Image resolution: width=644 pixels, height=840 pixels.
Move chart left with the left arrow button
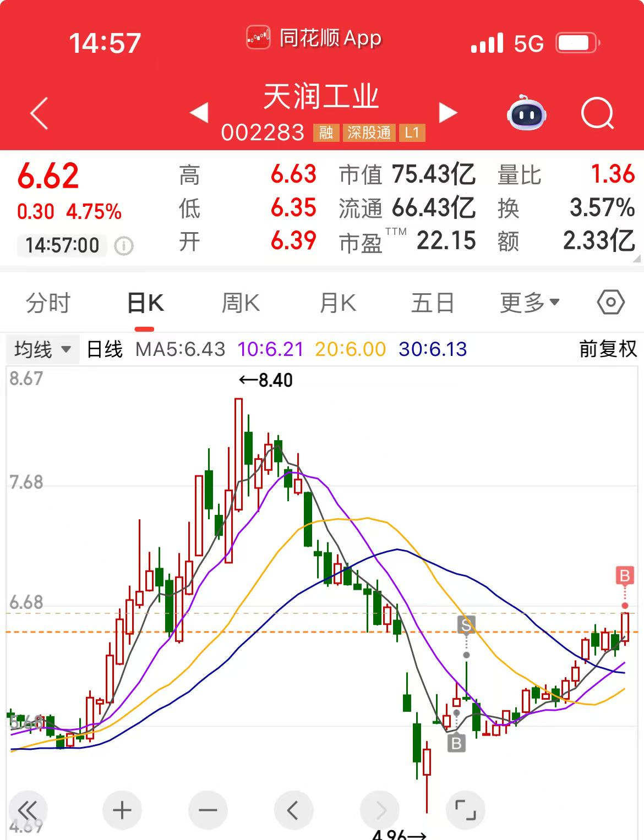click(x=293, y=810)
